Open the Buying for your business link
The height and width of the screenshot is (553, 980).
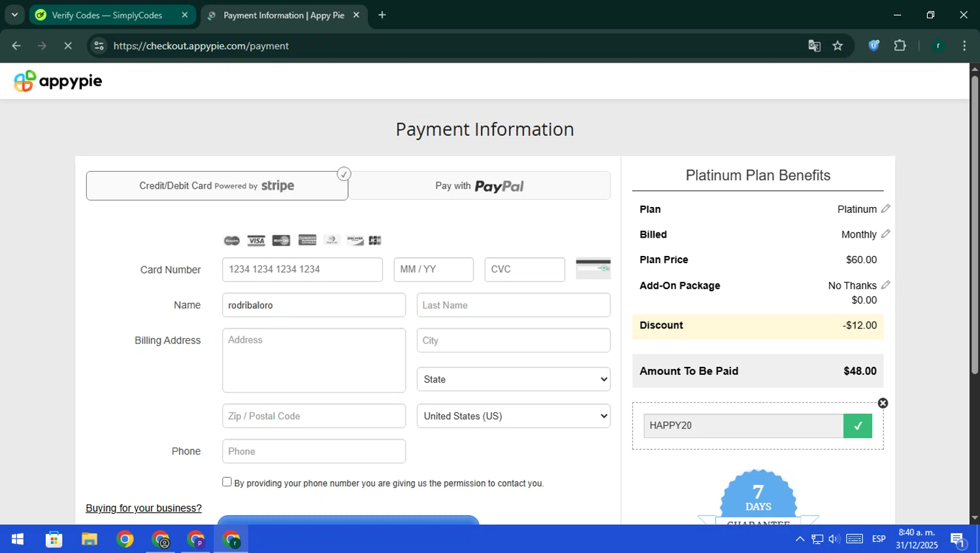[144, 508]
